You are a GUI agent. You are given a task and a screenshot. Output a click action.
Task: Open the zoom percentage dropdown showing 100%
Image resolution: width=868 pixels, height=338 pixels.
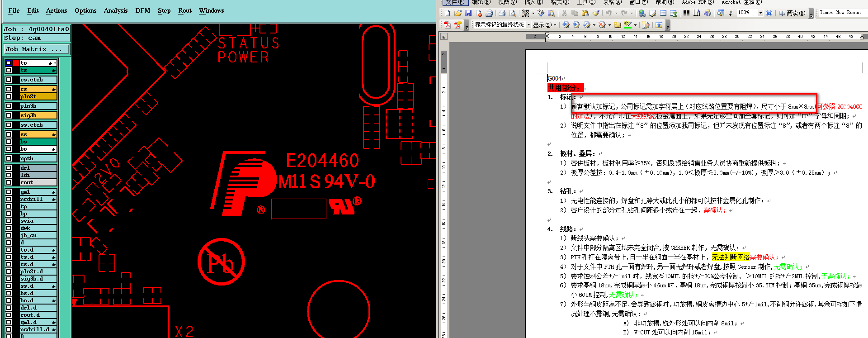point(760,13)
